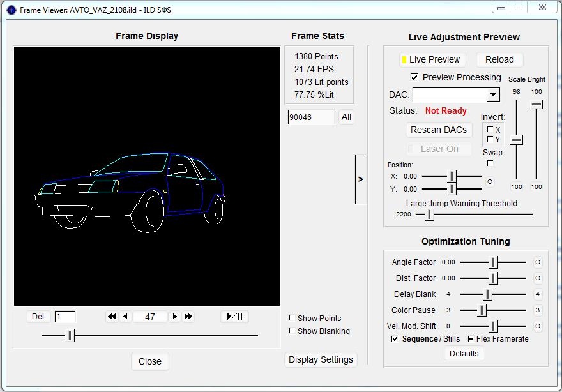Click the Scale vertical slider handle
This screenshot has width=562, height=392.
517,140
